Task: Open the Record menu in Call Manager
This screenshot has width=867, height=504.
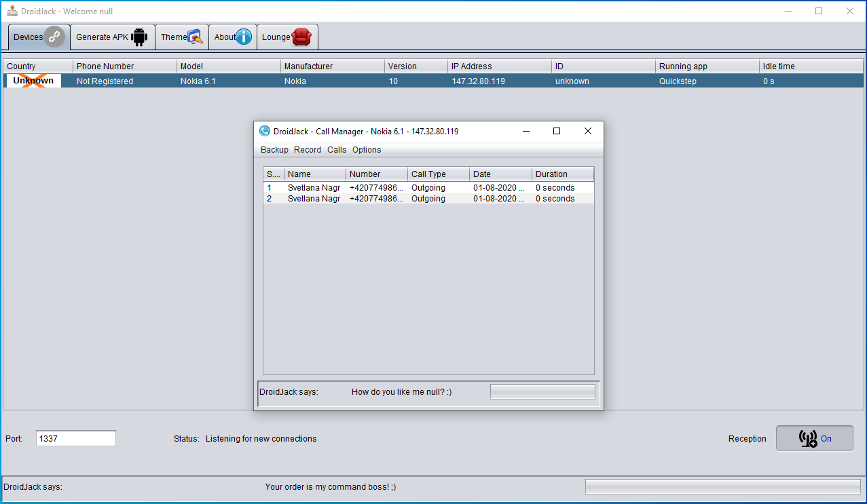Action: click(x=308, y=150)
